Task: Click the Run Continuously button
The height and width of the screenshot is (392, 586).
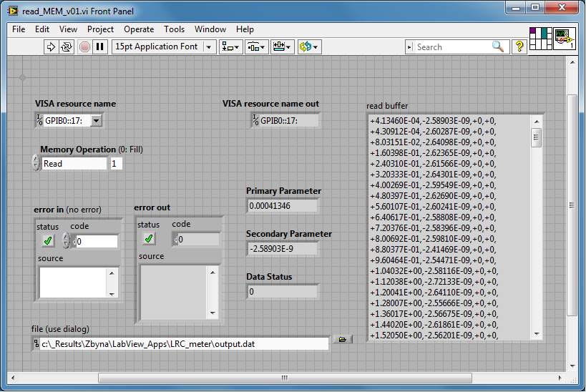Action: click(67, 47)
